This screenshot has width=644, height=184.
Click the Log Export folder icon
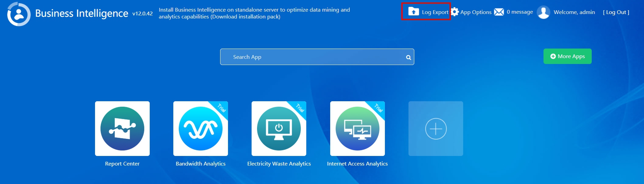pyautogui.click(x=414, y=12)
